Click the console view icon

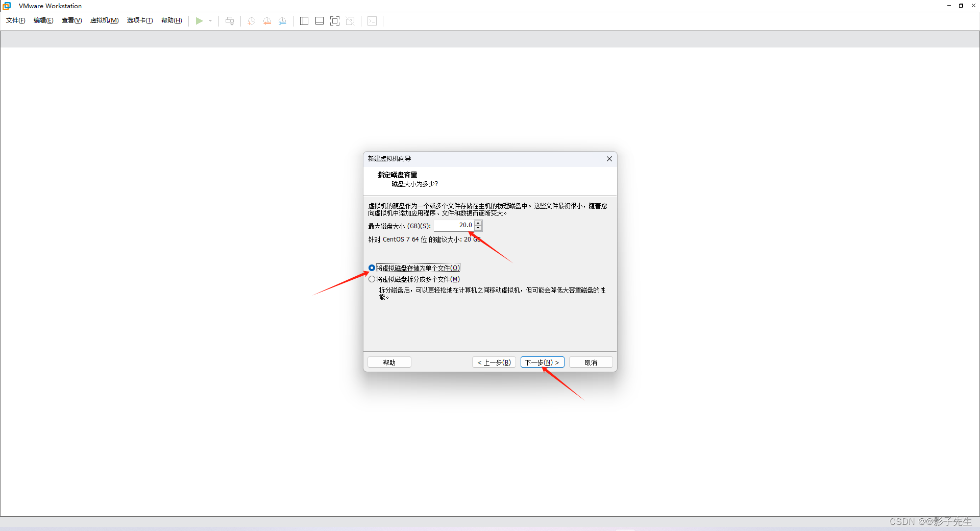372,21
